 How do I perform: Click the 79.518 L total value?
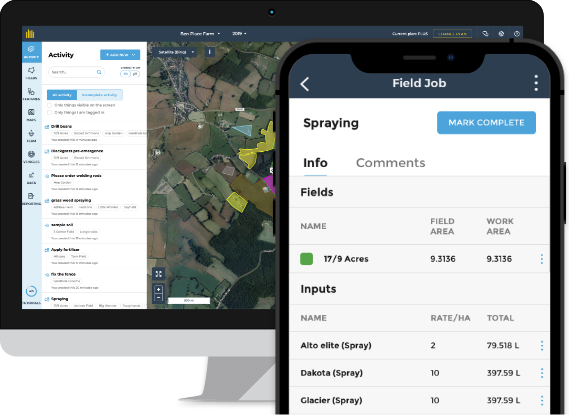tap(503, 345)
